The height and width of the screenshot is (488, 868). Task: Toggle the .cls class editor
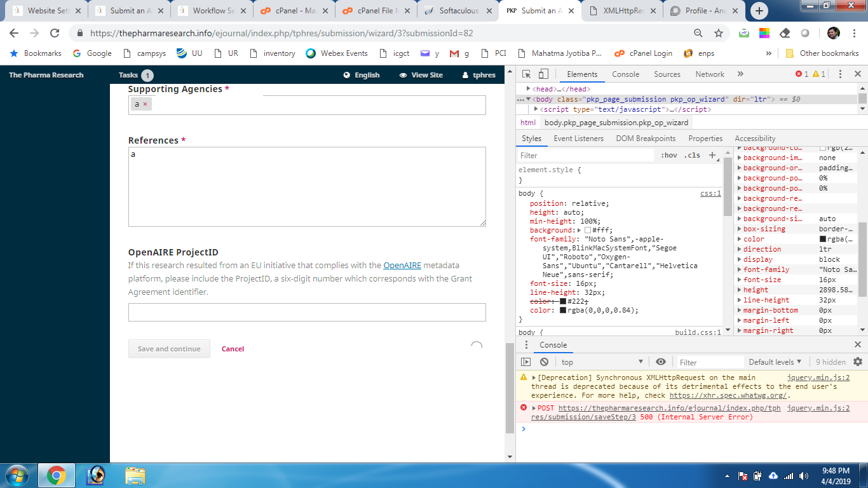(692, 155)
